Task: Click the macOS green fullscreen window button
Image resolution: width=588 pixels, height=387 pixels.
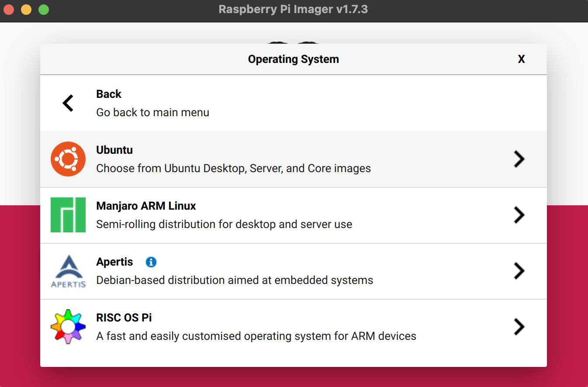Action: click(x=44, y=10)
